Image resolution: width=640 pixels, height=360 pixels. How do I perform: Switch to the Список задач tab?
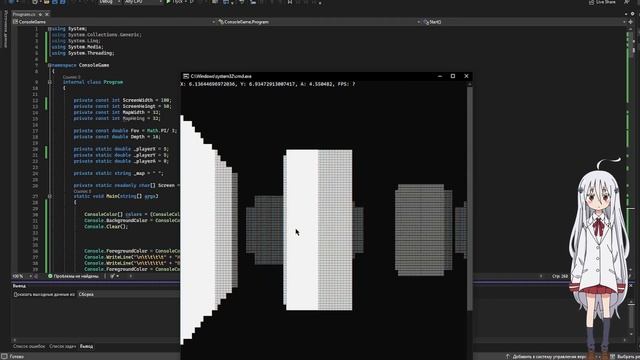62,346
